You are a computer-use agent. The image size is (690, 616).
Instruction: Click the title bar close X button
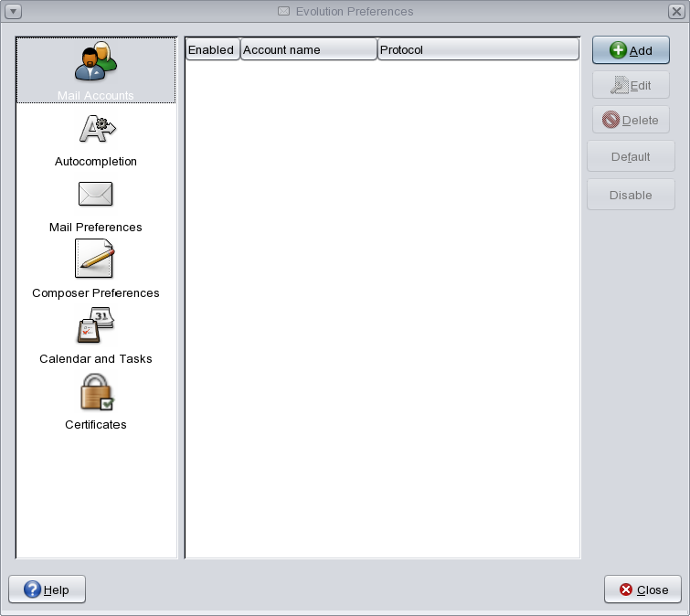coord(676,12)
